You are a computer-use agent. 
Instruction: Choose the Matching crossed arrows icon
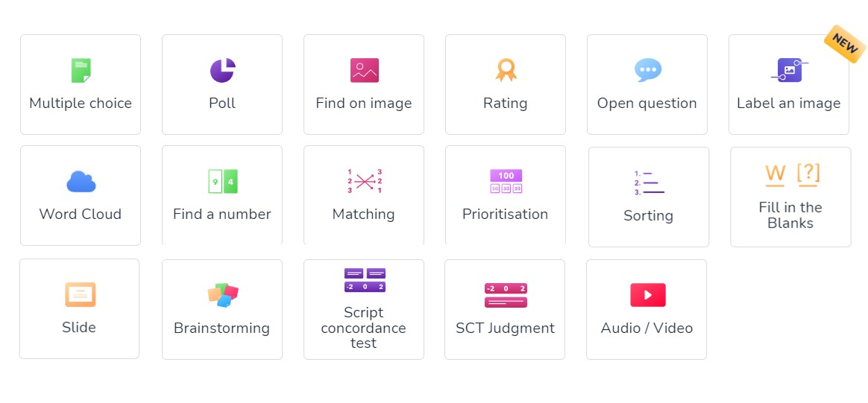[x=364, y=181]
